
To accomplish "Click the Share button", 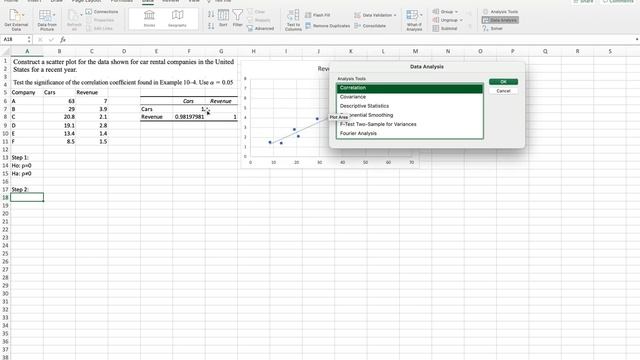I will pyautogui.click(x=583, y=1).
